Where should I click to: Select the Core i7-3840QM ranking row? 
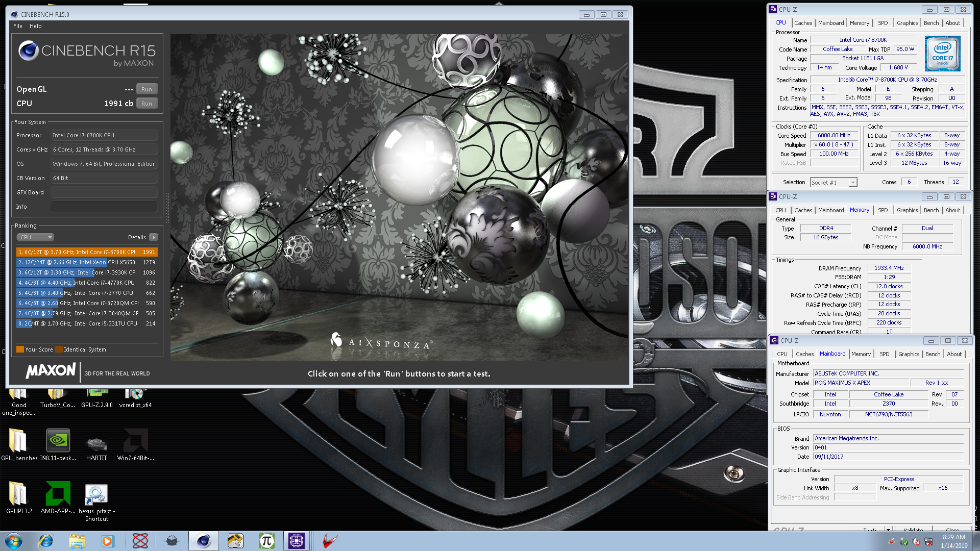click(x=87, y=313)
